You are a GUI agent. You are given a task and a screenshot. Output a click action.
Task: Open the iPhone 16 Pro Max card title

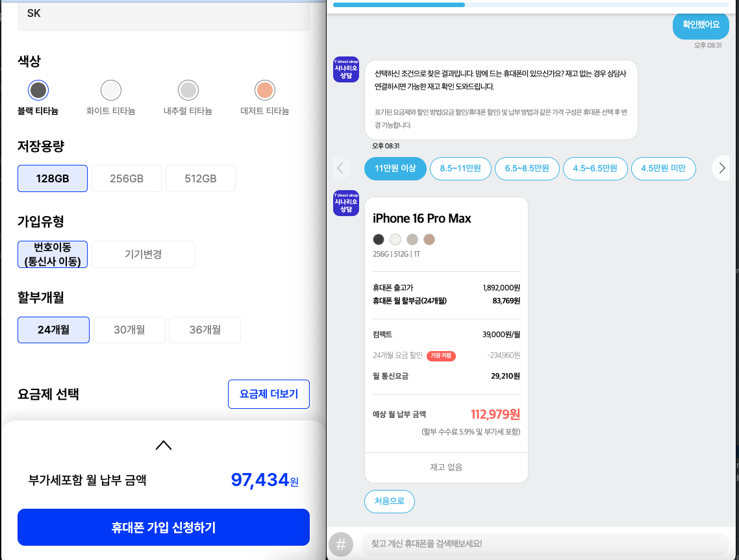coord(422,219)
